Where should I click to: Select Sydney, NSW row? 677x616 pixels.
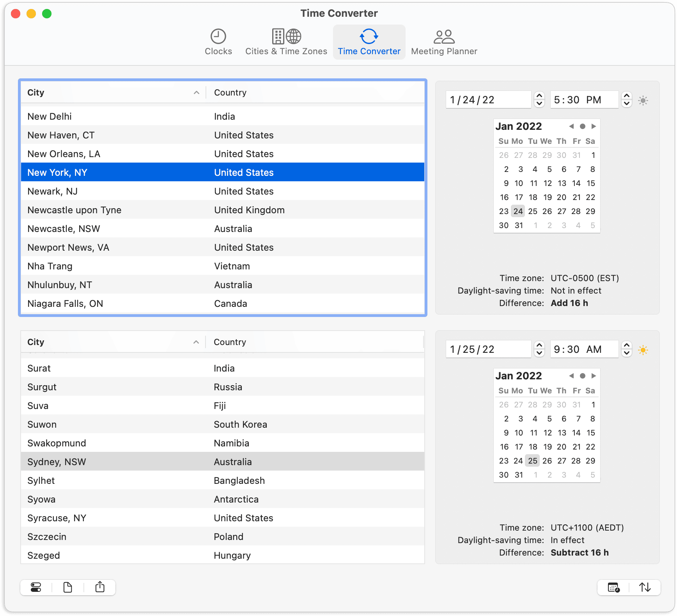pos(223,462)
